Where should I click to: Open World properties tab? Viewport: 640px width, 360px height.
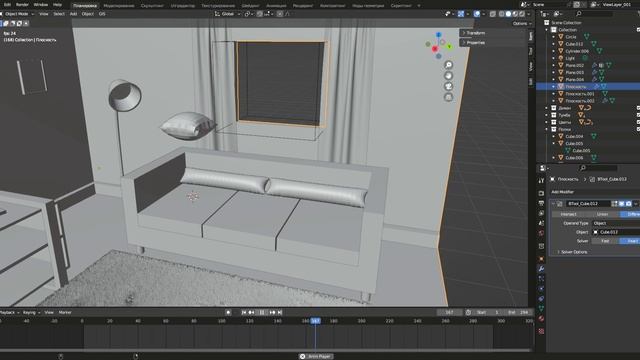541,233
